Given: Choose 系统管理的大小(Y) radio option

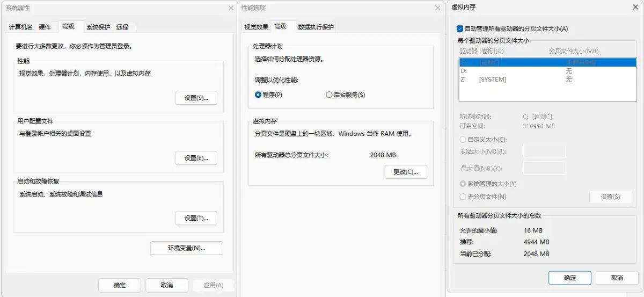Looking at the screenshot, I should [x=488, y=184].
